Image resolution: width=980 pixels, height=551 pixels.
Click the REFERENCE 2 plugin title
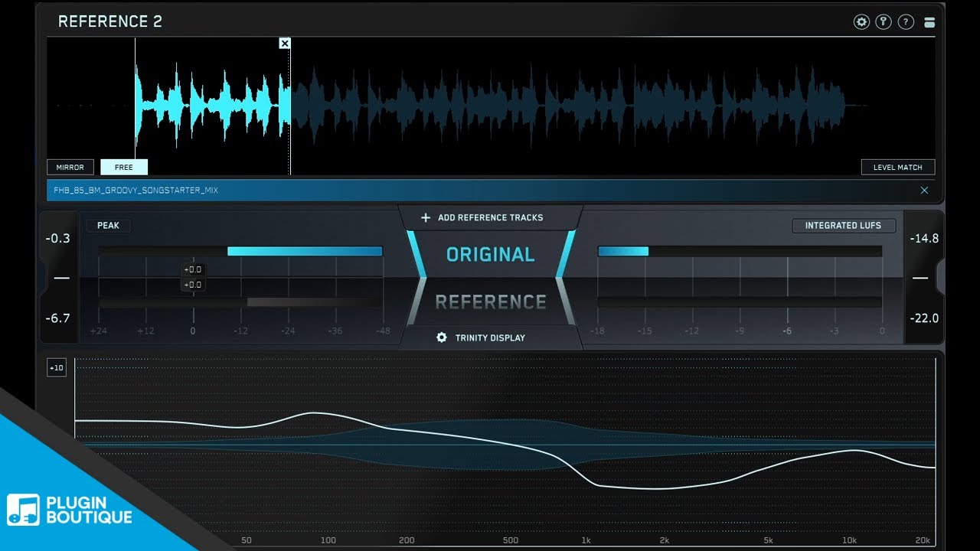tap(110, 21)
